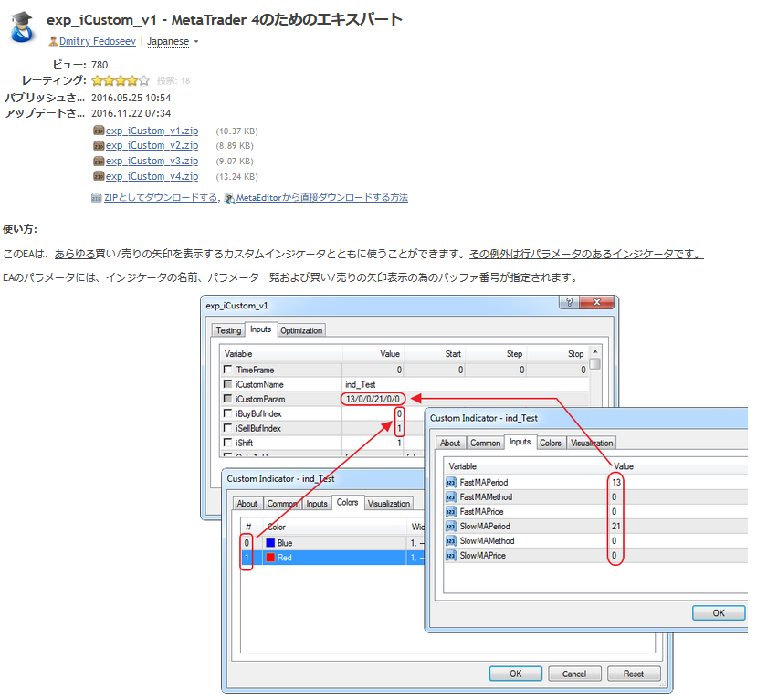Click the zip icon beside exp_iCustom_v3.zip
Screen dimensions: 767x700
pos(99,161)
